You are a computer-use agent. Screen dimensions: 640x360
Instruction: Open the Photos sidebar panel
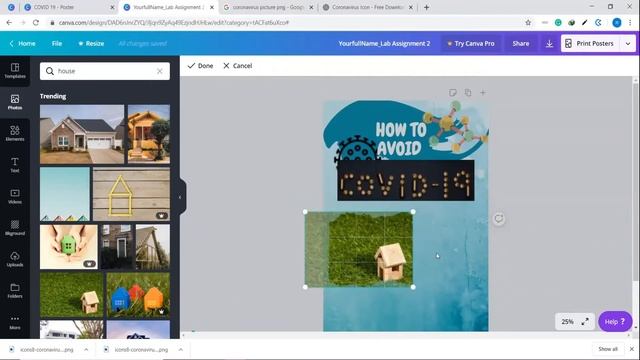[x=15, y=102]
